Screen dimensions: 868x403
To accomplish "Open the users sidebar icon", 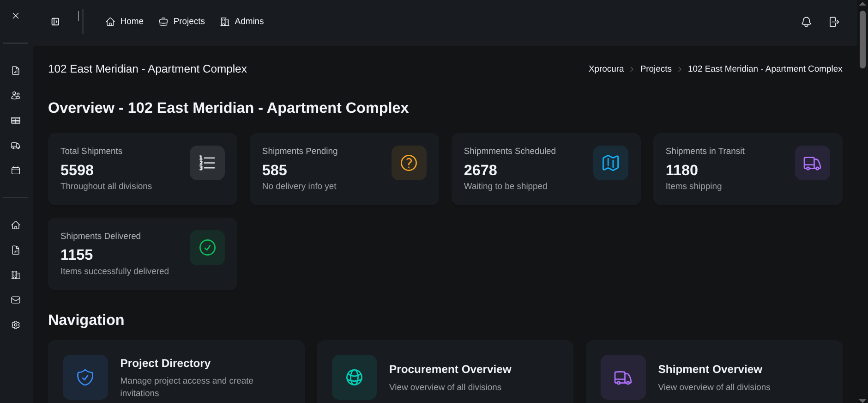I will [16, 95].
